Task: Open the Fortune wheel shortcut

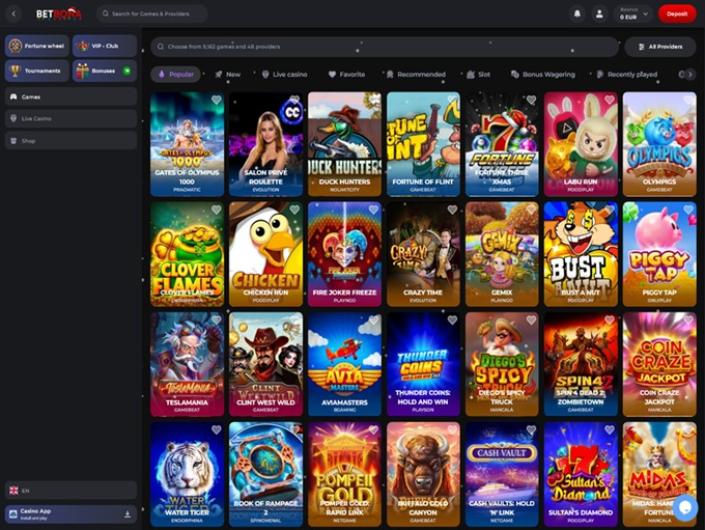Action: 35,46
